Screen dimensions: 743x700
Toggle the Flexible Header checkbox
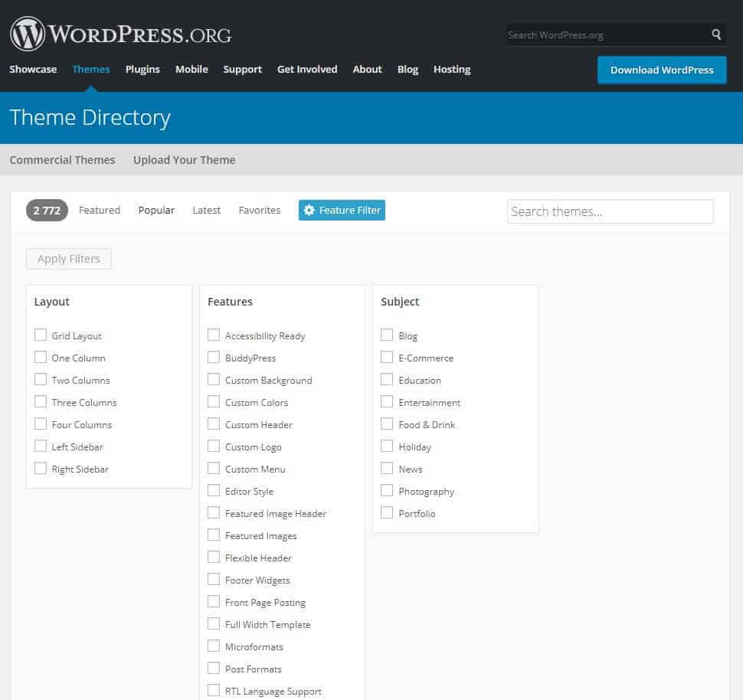214,558
